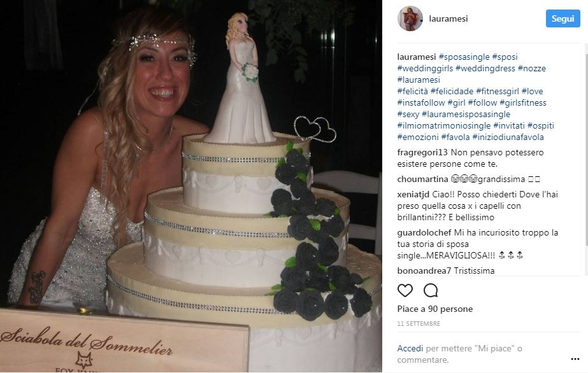This screenshot has height=373, width=588.
Task: Open the three-dots more options menu
Action: [575, 359]
